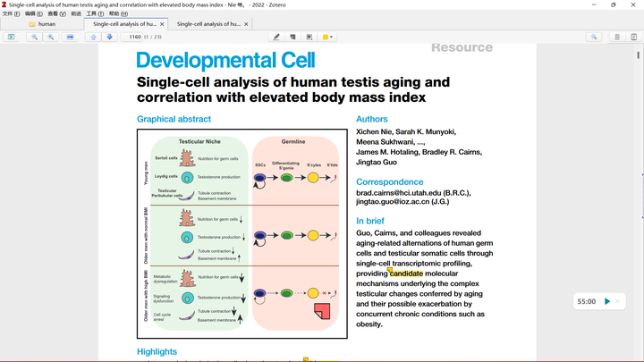Click the find in document search icon
Viewport: 644px width, 362px height.
pos(593,37)
